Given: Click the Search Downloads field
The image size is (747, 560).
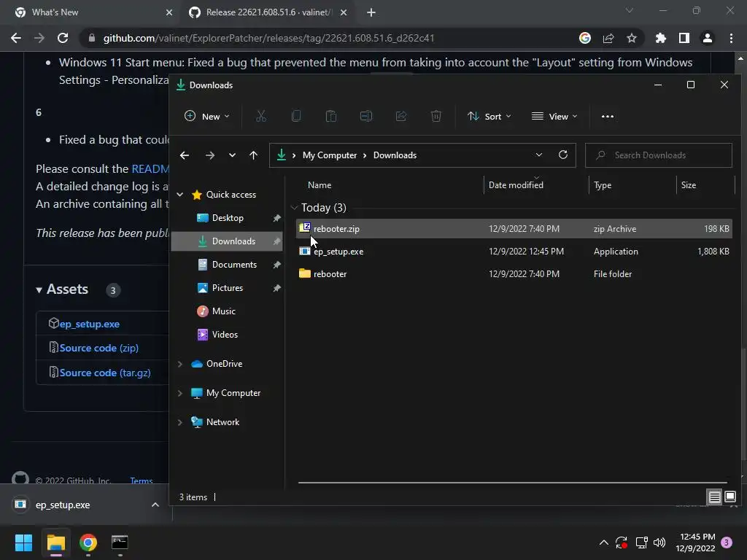Looking at the screenshot, I should (659, 155).
